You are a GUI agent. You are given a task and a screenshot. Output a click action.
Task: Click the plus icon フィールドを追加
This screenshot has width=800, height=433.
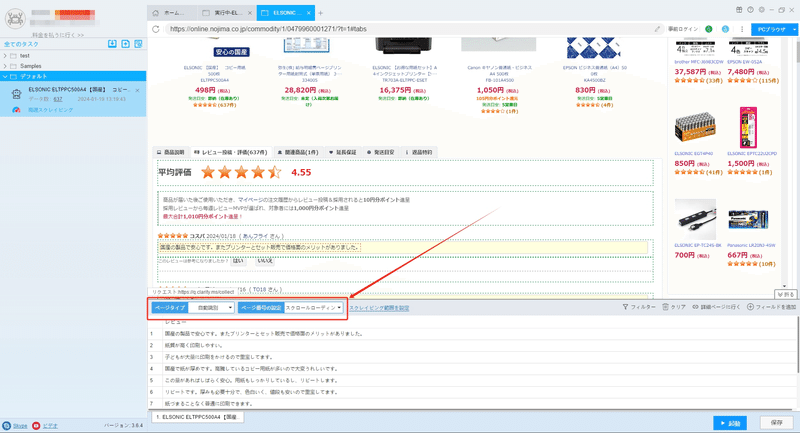(750, 307)
